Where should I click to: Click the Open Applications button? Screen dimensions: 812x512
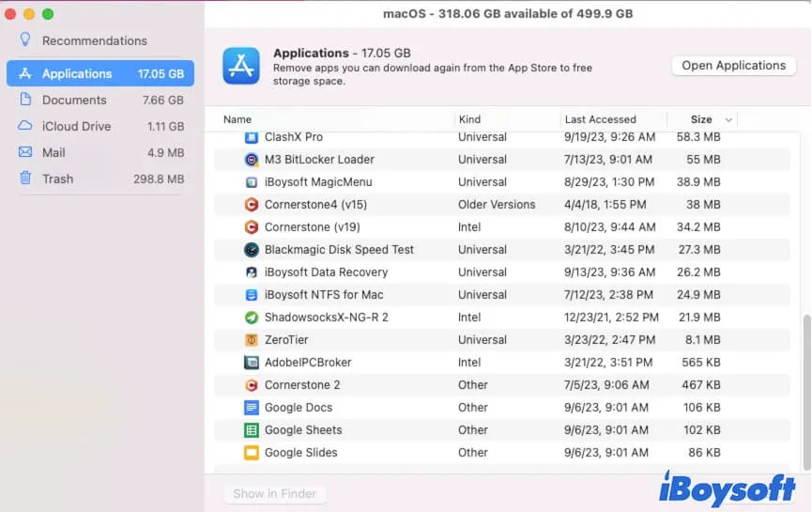click(x=733, y=66)
